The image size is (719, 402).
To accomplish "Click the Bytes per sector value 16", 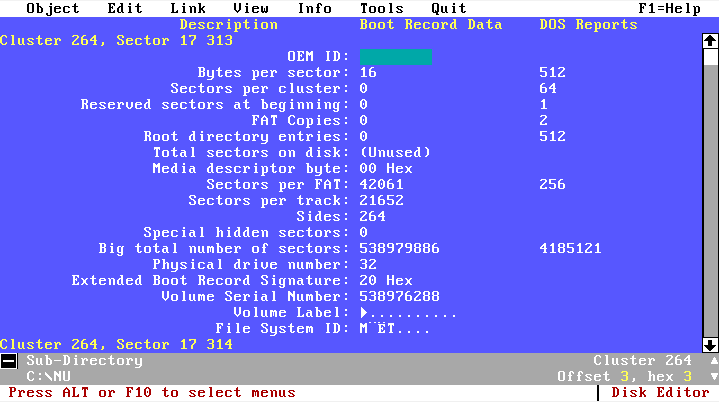I will tap(367, 73).
